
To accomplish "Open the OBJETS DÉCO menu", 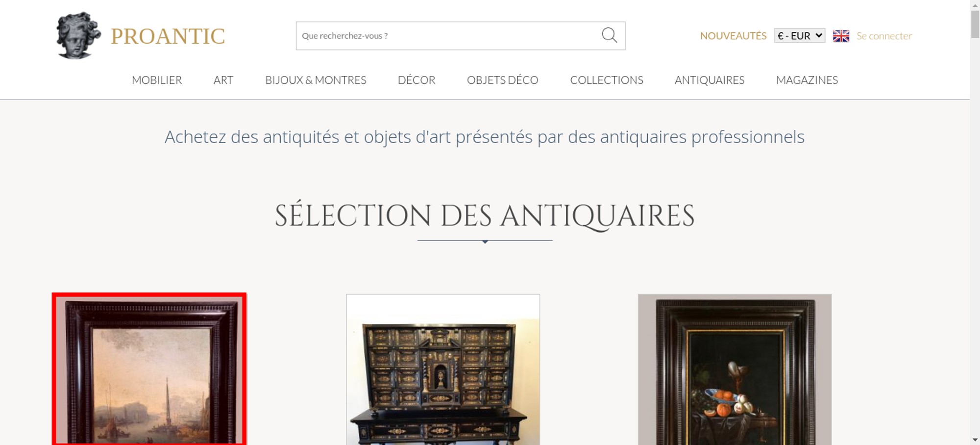I will click(x=503, y=80).
